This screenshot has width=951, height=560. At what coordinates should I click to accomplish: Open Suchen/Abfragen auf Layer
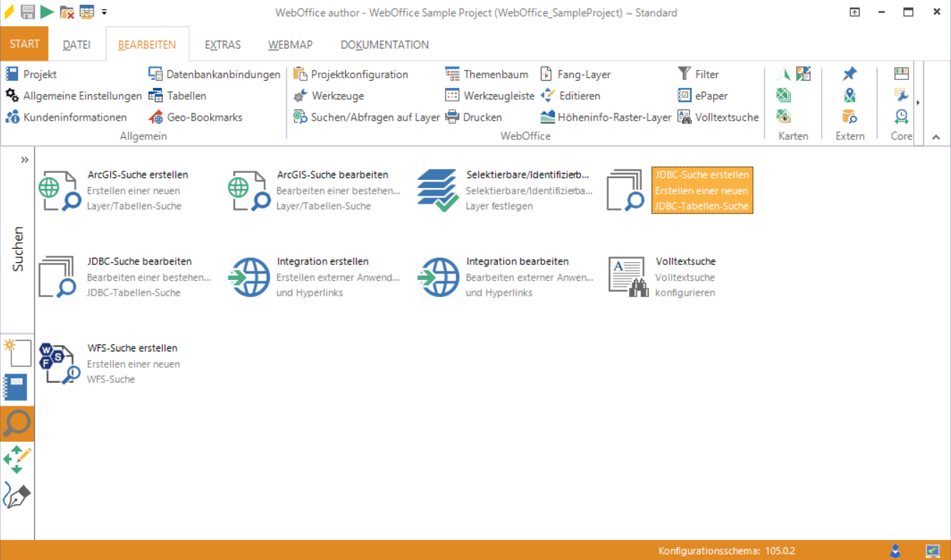367,117
